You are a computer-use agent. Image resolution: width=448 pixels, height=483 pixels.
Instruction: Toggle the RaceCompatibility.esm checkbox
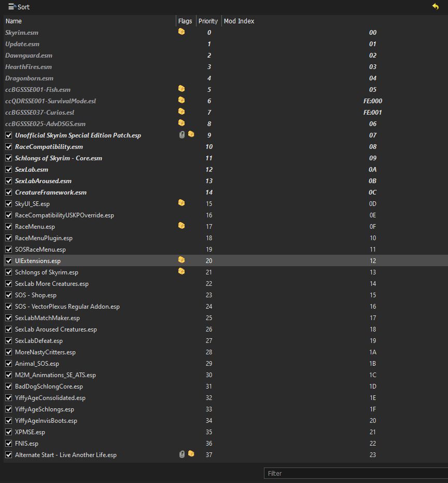9,147
